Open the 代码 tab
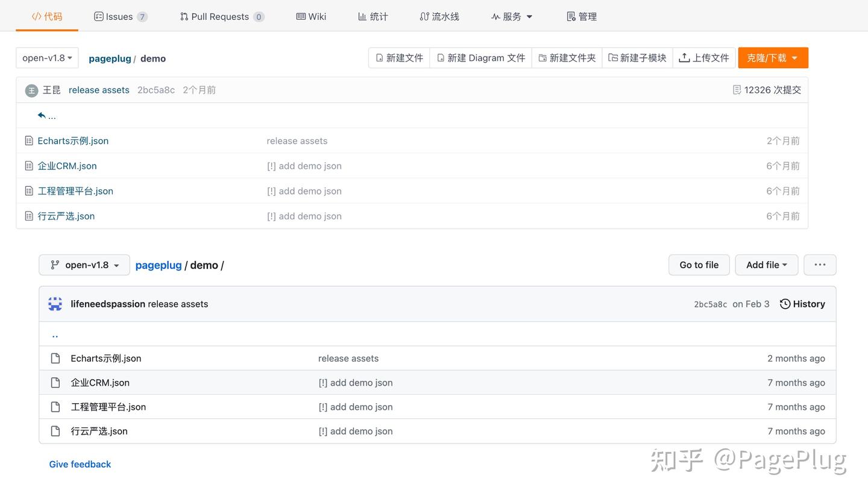The height and width of the screenshot is (499, 868). point(47,16)
